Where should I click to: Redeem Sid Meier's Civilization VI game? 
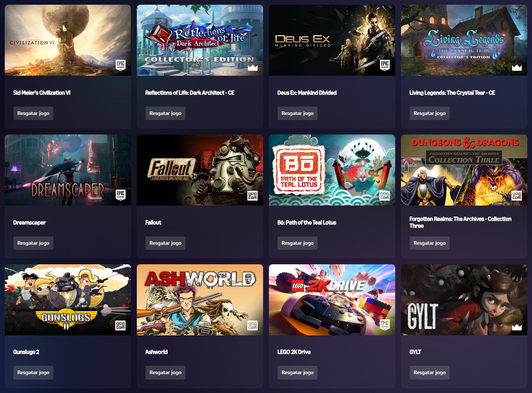click(x=33, y=113)
